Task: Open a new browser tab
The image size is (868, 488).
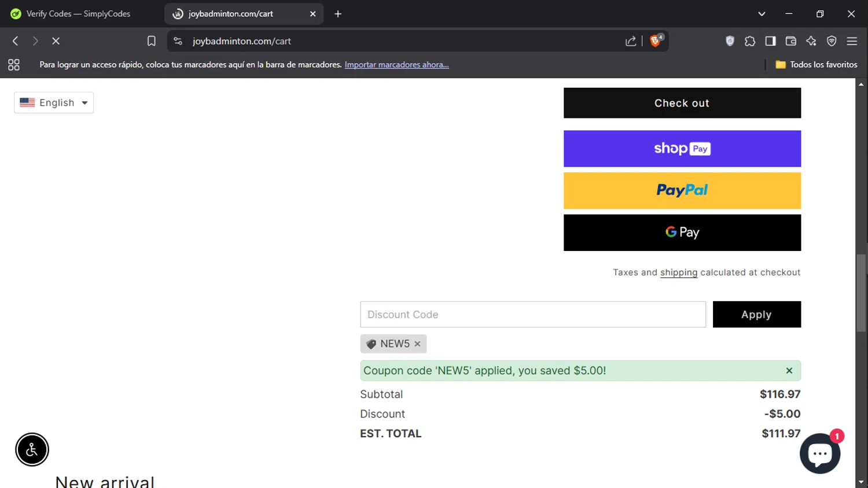Action: 338,14
